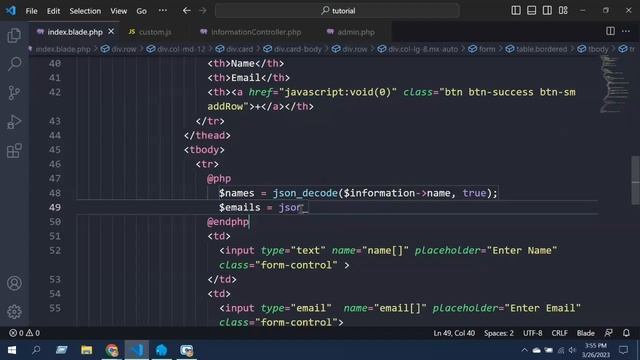The image size is (640, 360).
Task: Toggle primary side bar layout icon
Action: (x=516, y=11)
